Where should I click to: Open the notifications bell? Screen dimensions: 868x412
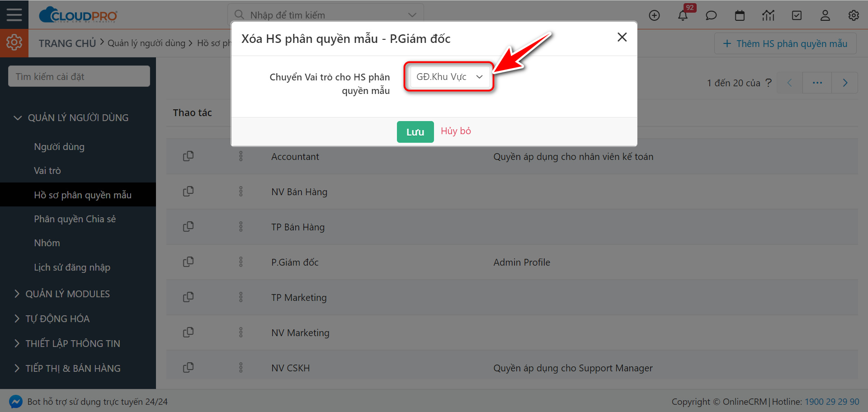point(683,15)
